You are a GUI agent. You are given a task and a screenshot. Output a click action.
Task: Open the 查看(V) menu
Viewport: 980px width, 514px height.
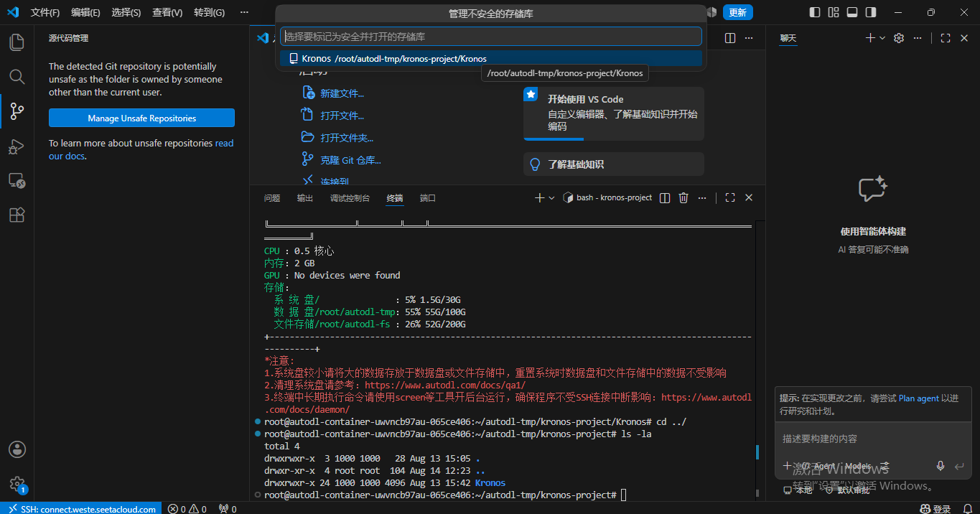point(167,12)
